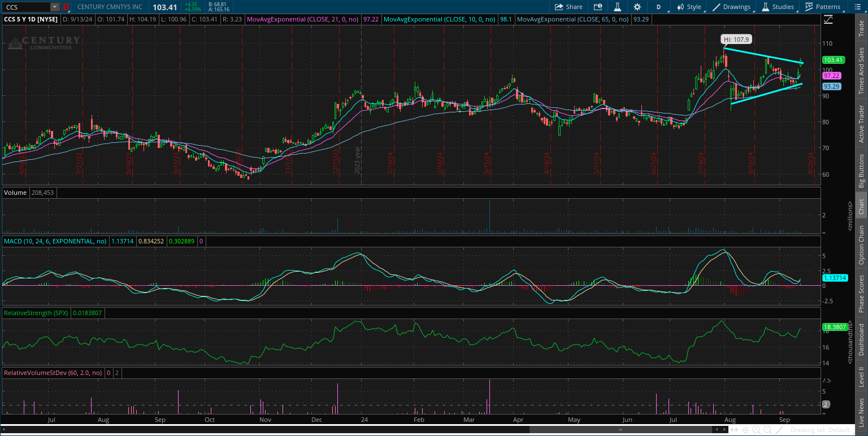Image resolution: width=868 pixels, height=436 pixels.
Task: Open the Trade side tab
Action: (862, 28)
